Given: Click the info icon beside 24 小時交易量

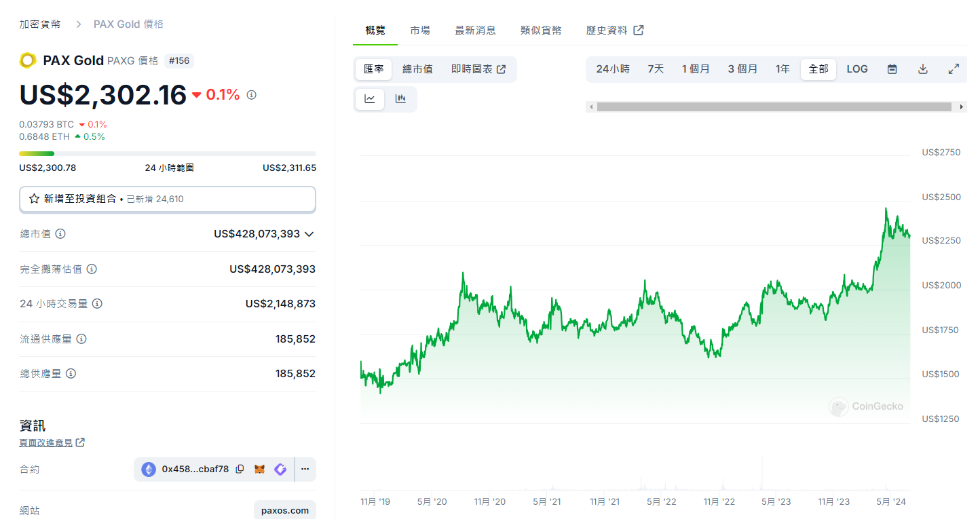Looking at the screenshot, I should tap(97, 304).
